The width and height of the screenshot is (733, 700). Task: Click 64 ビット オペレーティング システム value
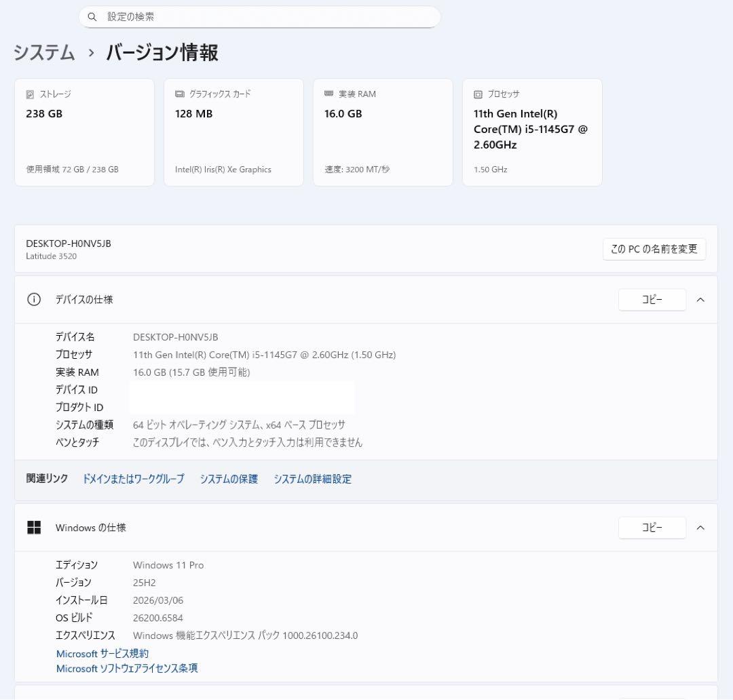tap(239, 425)
